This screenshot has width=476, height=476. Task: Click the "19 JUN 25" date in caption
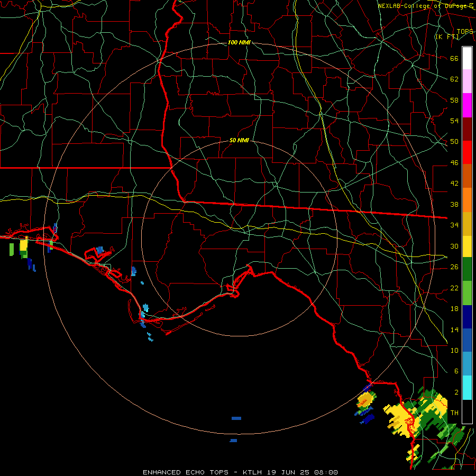[288, 472]
